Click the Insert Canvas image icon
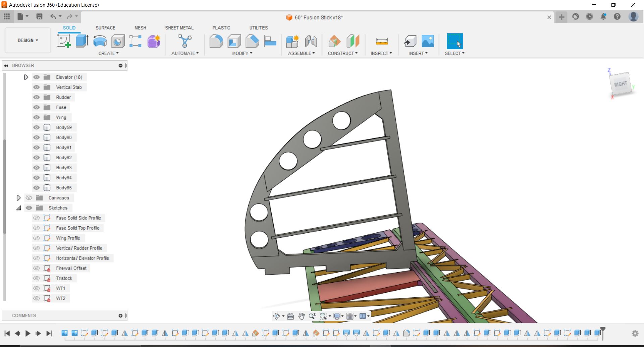644x347 pixels. pyautogui.click(x=428, y=41)
